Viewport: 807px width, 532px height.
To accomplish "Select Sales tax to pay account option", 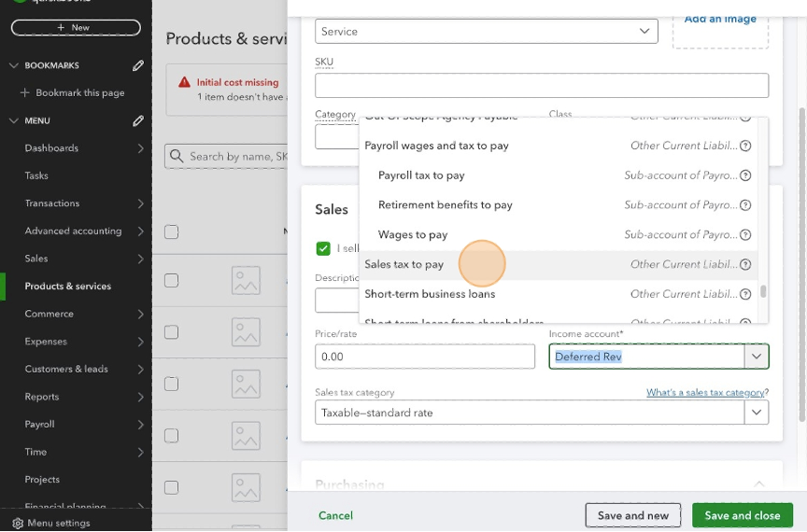I will pyautogui.click(x=404, y=264).
